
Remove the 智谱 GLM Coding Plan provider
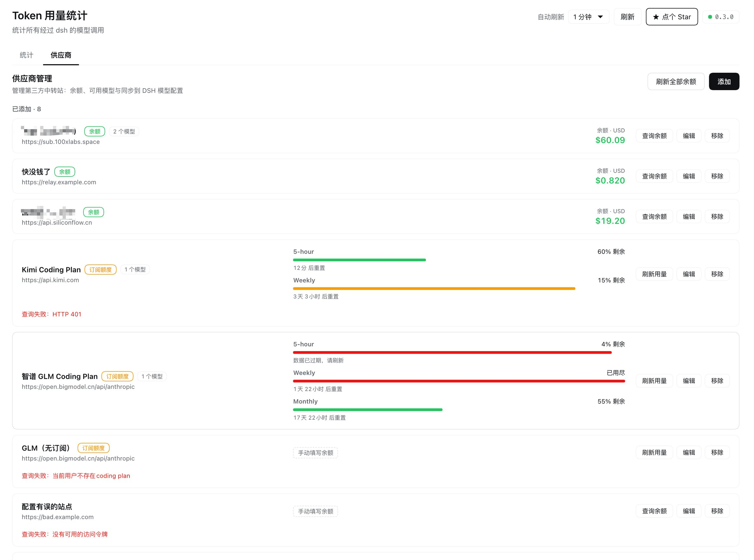[717, 381]
